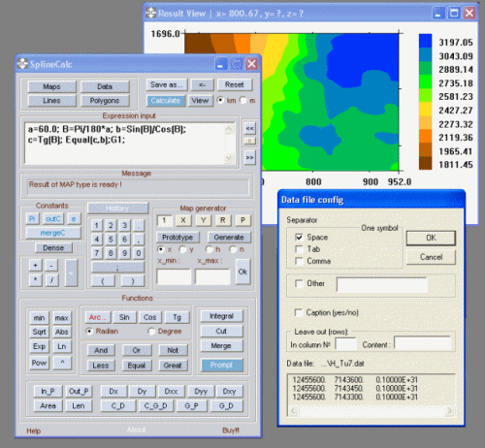
Task: Open the Help link
Action: 34,431
